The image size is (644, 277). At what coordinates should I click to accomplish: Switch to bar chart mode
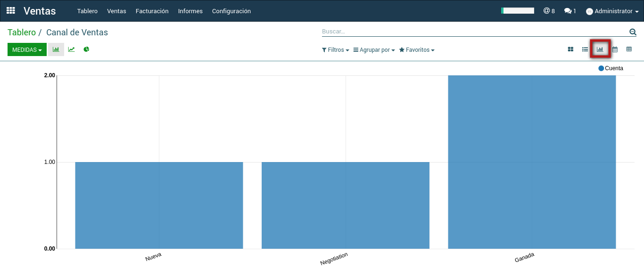point(56,49)
